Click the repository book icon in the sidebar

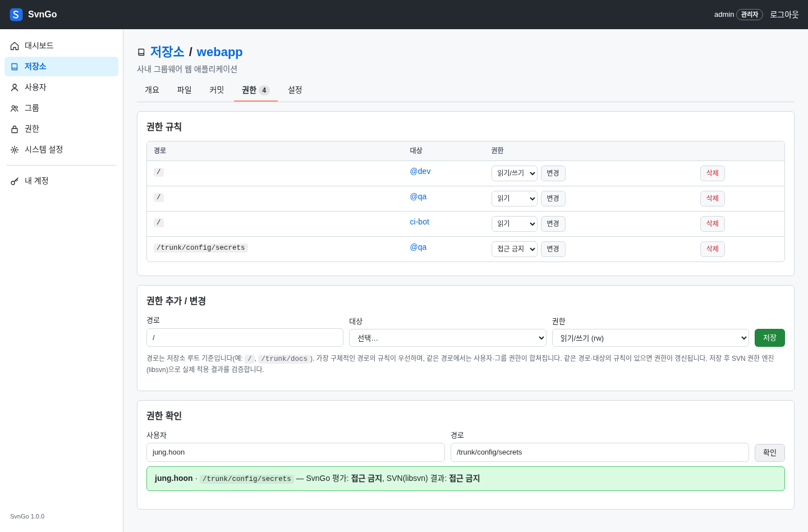click(15, 67)
